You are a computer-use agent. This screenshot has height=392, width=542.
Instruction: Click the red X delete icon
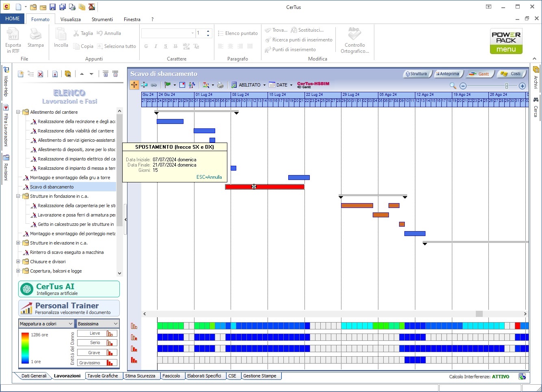click(41, 74)
